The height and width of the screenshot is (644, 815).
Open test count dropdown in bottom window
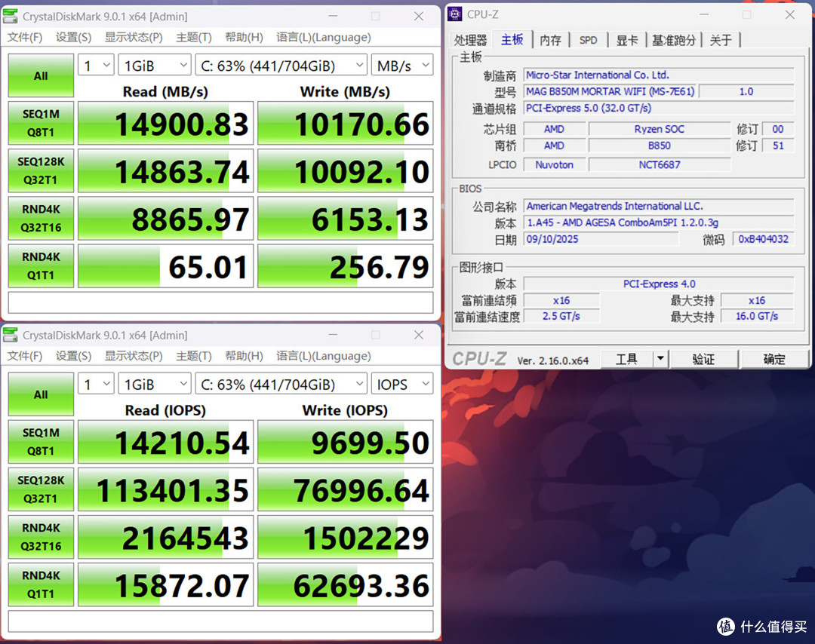[96, 385]
